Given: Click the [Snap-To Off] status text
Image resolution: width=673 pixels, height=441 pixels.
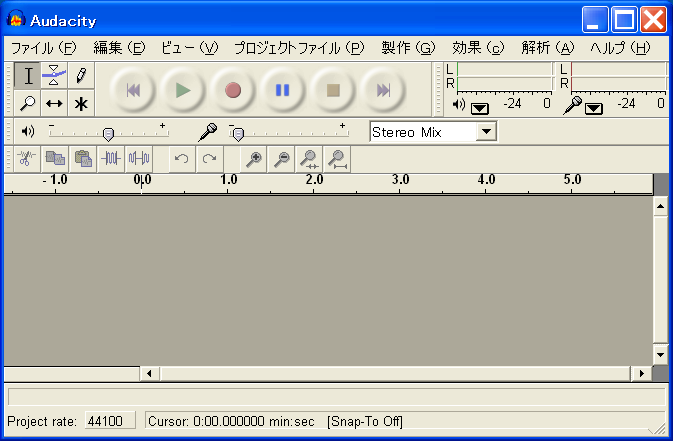Looking at the screenshot, I should 365,421.
